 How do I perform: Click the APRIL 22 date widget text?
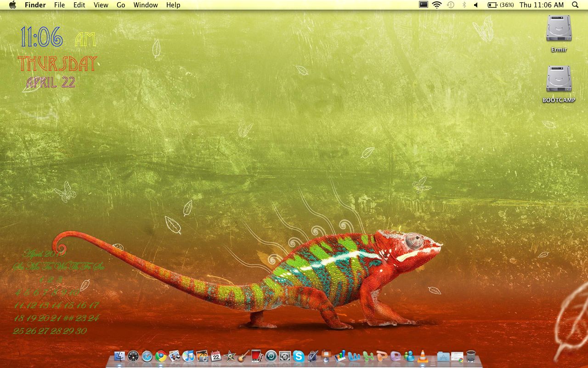click(x=51, y=82)
